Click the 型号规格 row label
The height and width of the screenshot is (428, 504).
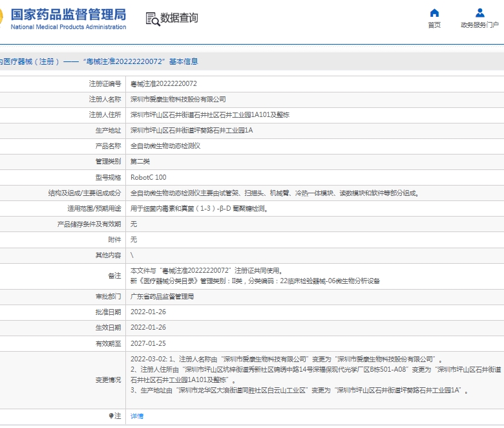[109, 177]
